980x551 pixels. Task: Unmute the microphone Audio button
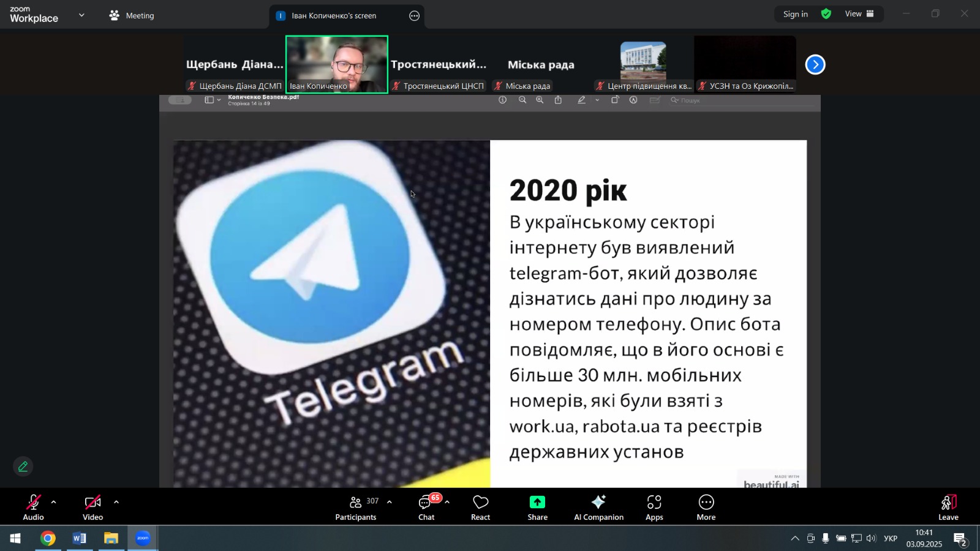[x=33, y=508]
